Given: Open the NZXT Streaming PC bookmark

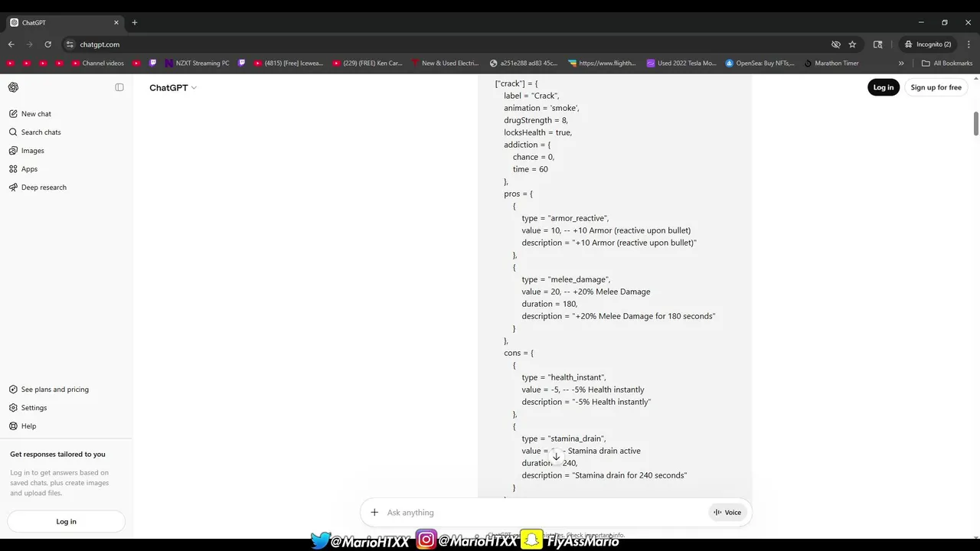Looking at the screenshot, I should pos(198,64).
